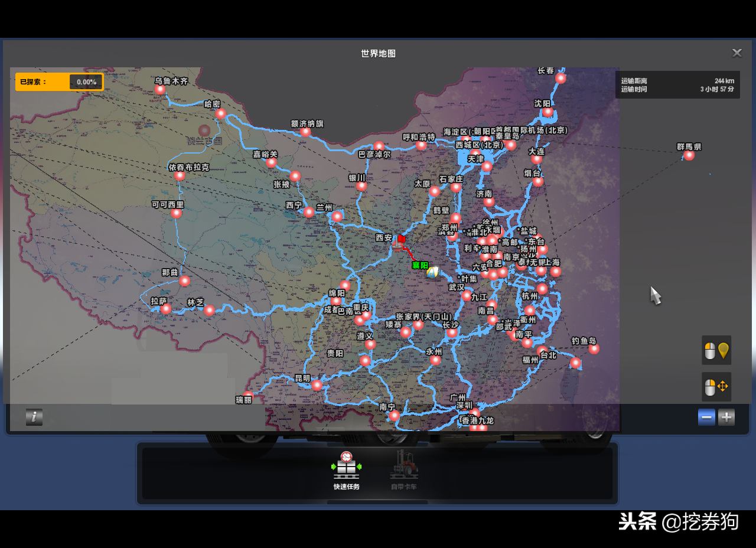This screenshot has width=756, height=548.
Task: Click the 张掖 city marker
Action: click(295, 176)
